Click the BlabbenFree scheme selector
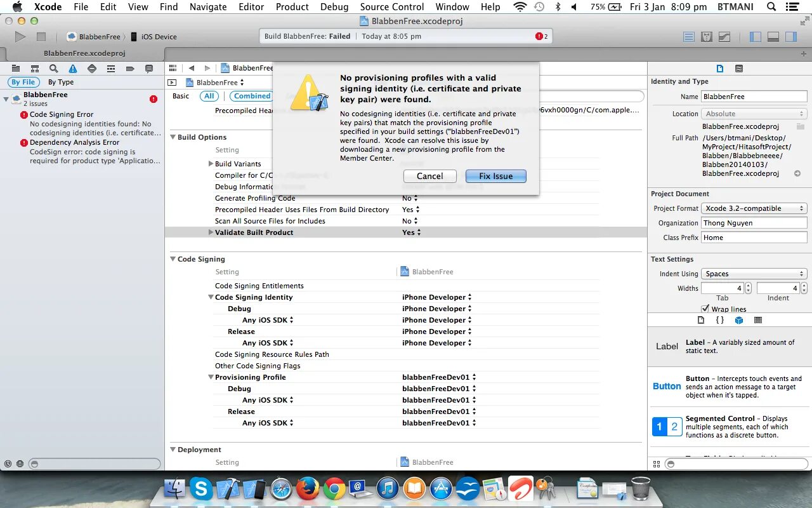This screenshot has height=508, width=812. tap(93, 37)
